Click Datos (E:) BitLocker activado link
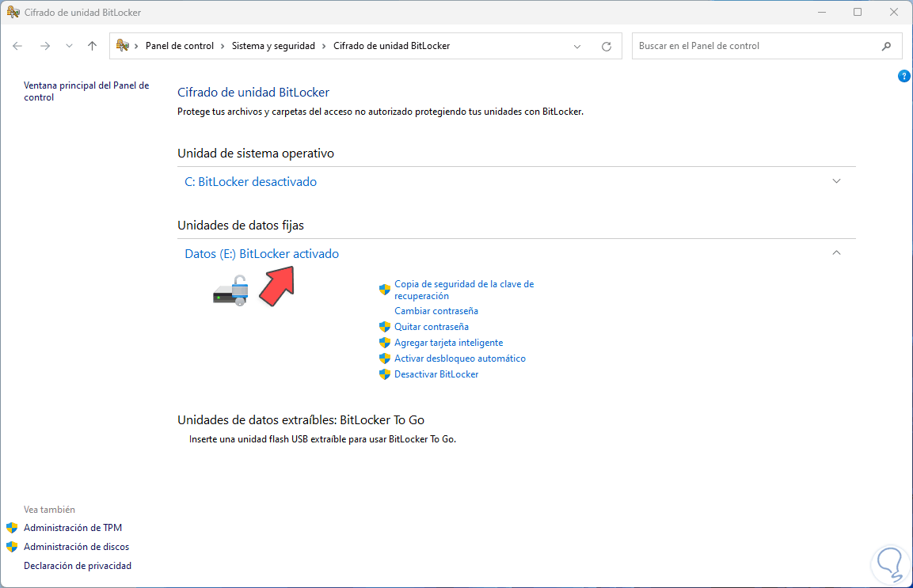Screen dimensions: 913x588 tap(261, 254)
